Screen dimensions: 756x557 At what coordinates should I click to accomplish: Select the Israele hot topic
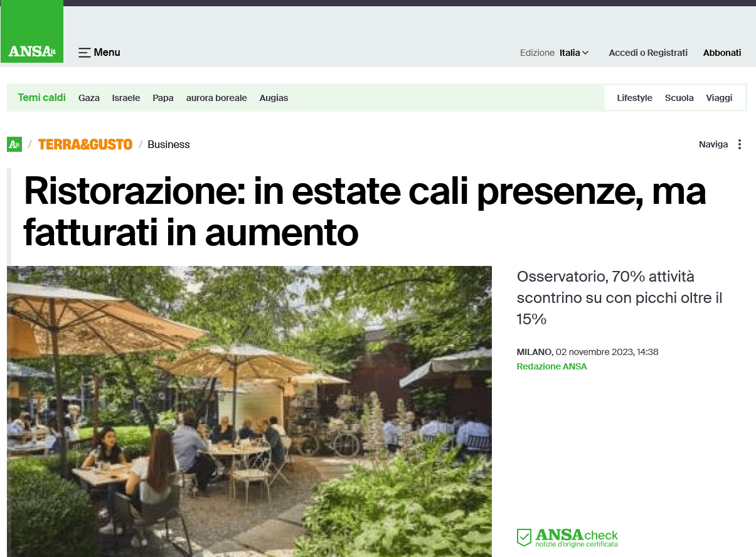point(126,98)
